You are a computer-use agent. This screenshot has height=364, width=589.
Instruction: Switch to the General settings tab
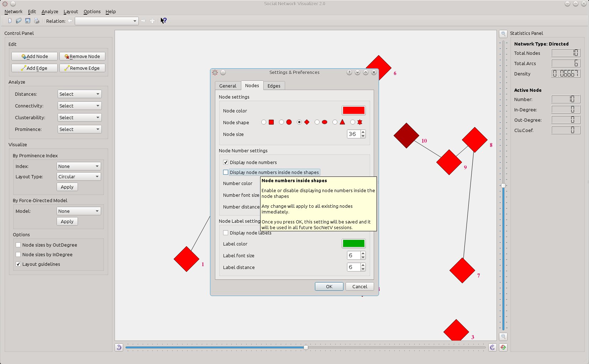228,86
